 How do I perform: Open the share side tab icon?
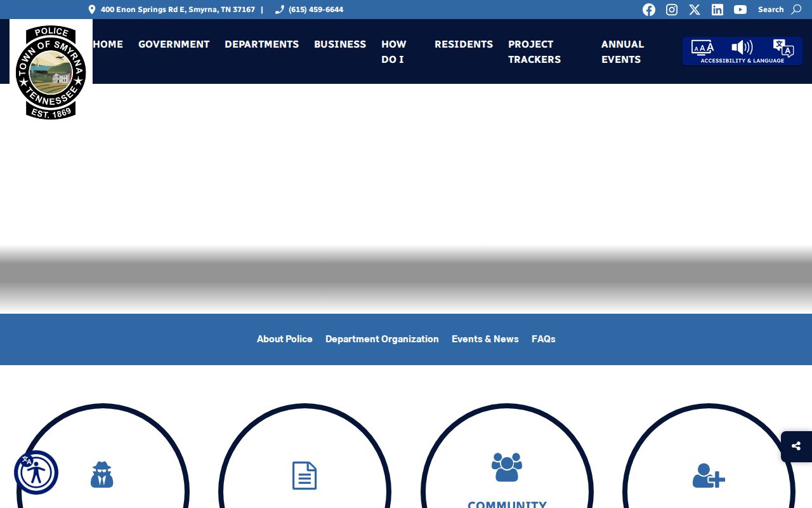[x=796, y=446]
